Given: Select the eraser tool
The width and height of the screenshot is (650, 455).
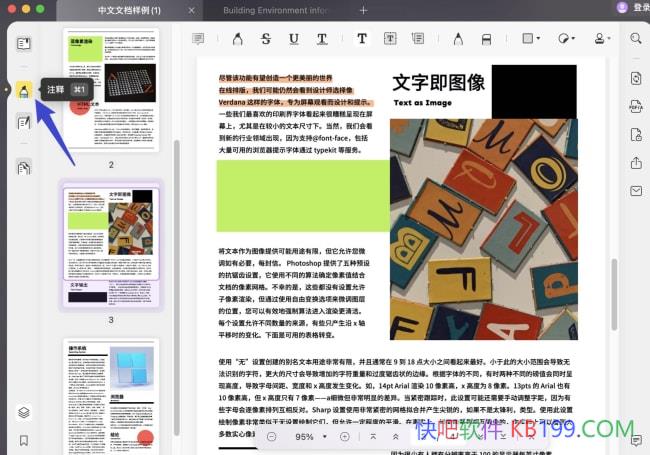Looking at the screenshot, I should 486,39.
